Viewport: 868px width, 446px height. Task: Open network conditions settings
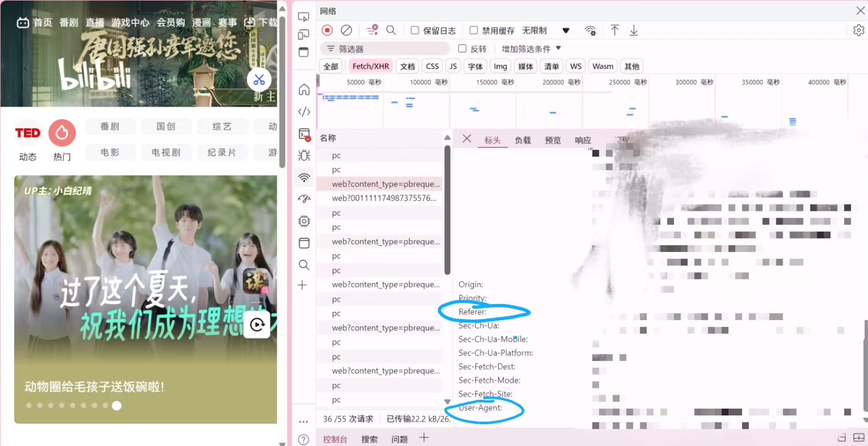click(x=590, y=30)
